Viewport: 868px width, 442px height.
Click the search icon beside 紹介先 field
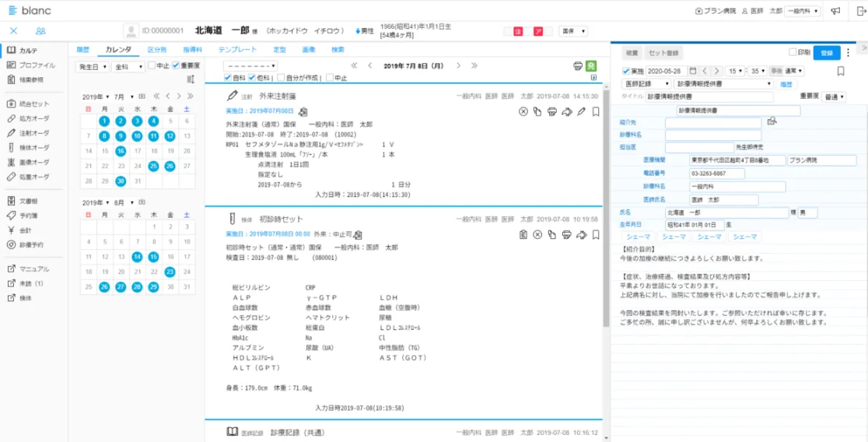click(x=772, y=120)
